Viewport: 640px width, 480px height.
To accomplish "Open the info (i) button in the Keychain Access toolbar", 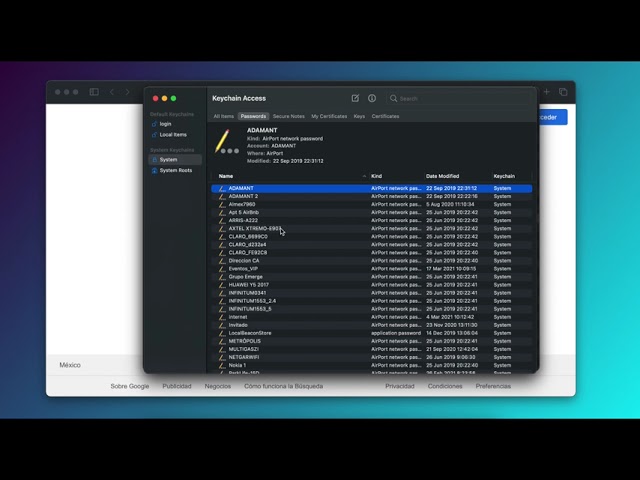I will click(372, 98).
